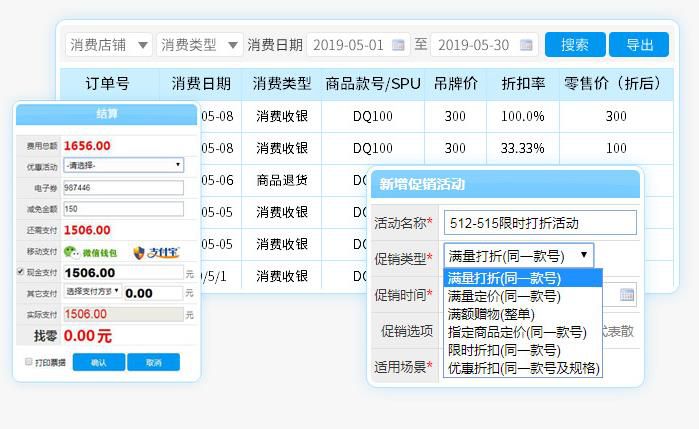Screen dimensions: 699x429
Task: Pick 优惠折扣(同一款号及规格) option
Action: pos(523,368)
